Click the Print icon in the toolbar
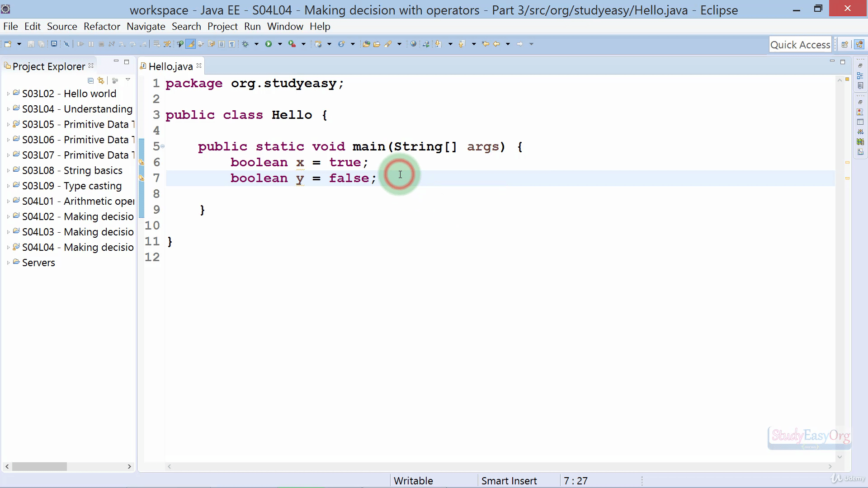Viewport: 868px width, 488px height. [54, 44]
